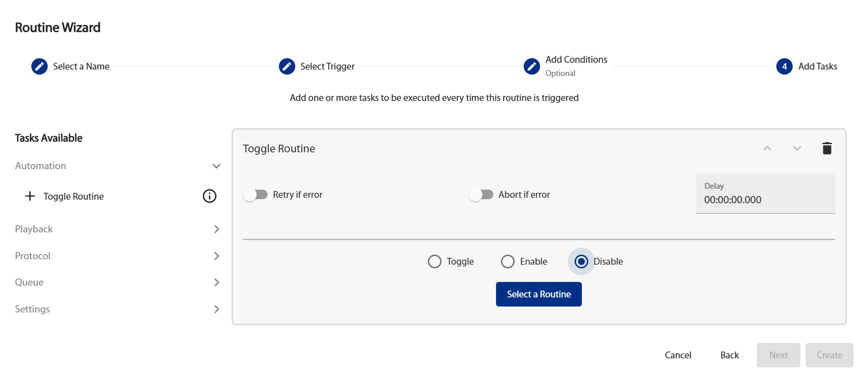Choose the Enable radio option
Viewport: 868px width, 377px height.
pyautogui.click(x=508, y=261)
